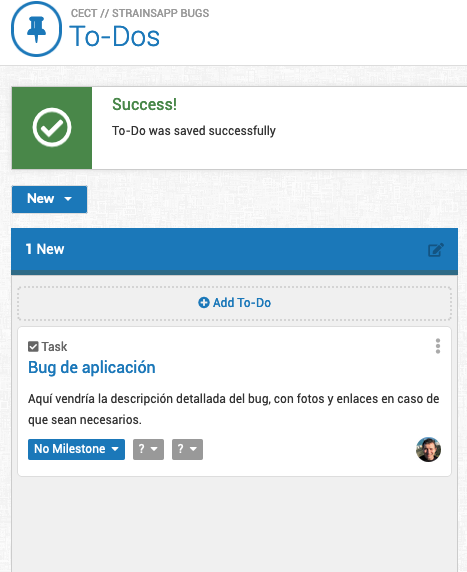Click the CECT // STRAINSAPP BUGS breadcrumb
467x572 pixels.
tap(140, 13)
